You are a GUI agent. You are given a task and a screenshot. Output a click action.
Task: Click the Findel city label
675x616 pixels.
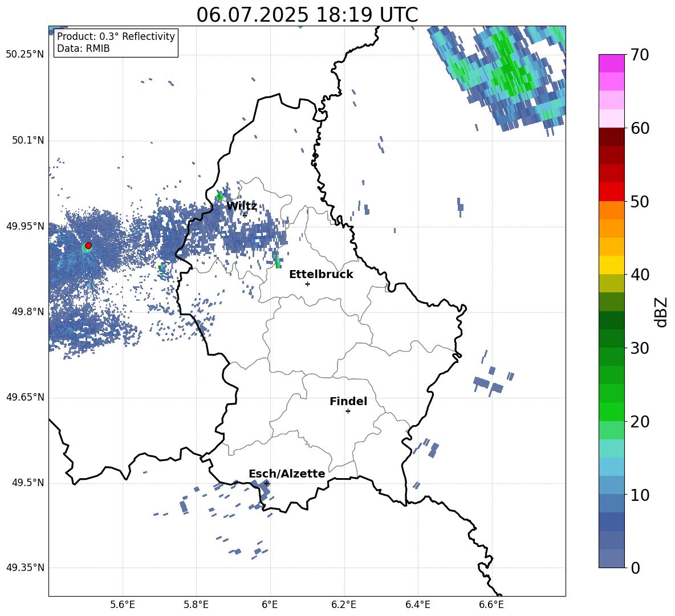[x=348, y=401]
